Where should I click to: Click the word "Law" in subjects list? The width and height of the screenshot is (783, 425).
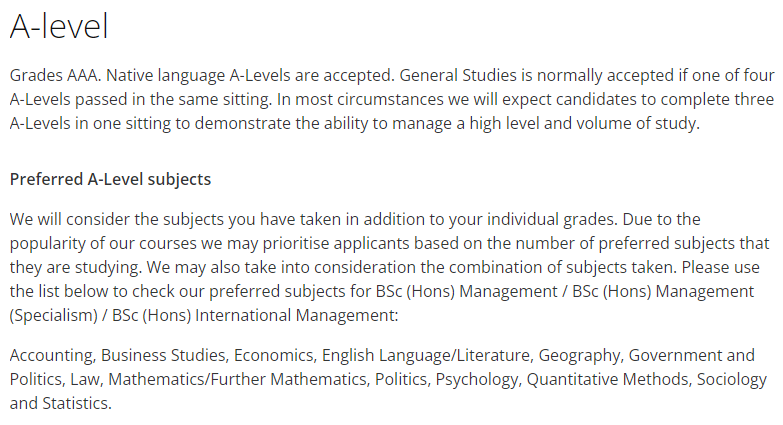point(82,380)
